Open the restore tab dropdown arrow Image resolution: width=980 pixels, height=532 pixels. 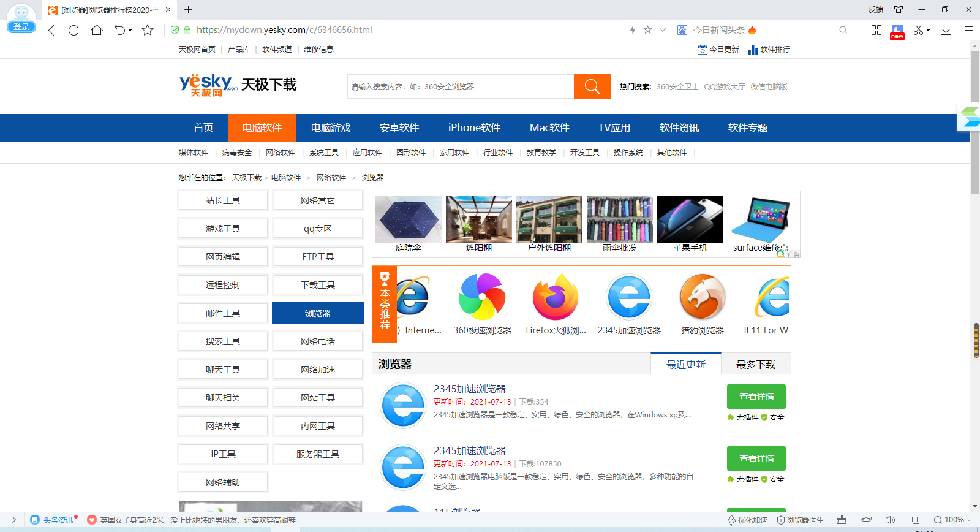(130, 31)
